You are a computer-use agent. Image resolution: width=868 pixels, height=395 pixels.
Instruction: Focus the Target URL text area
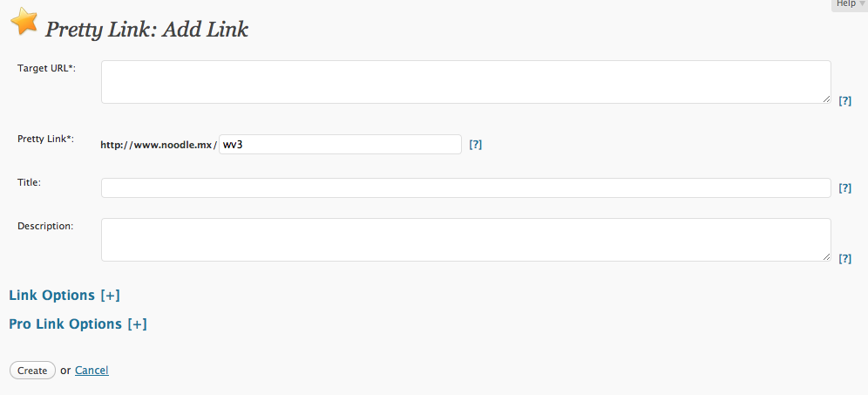(x=465, y=82)
